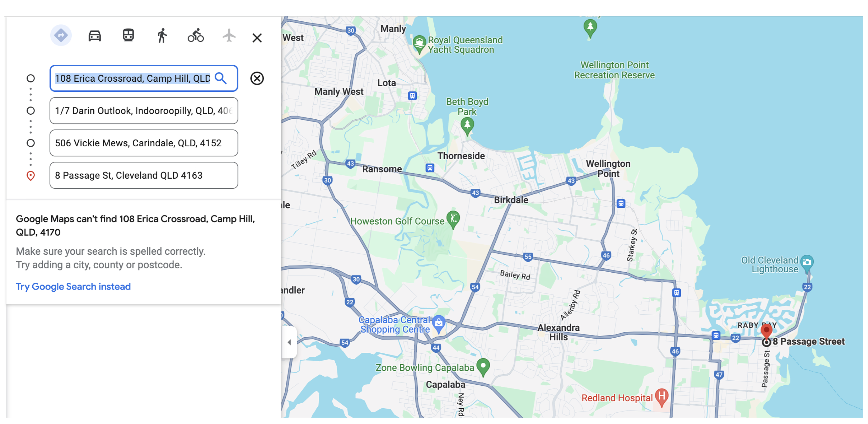This screenshot has width=868, height=424.
Task: Click waypoint circle beside Darin Outlook field
Action: pos(30,111)
